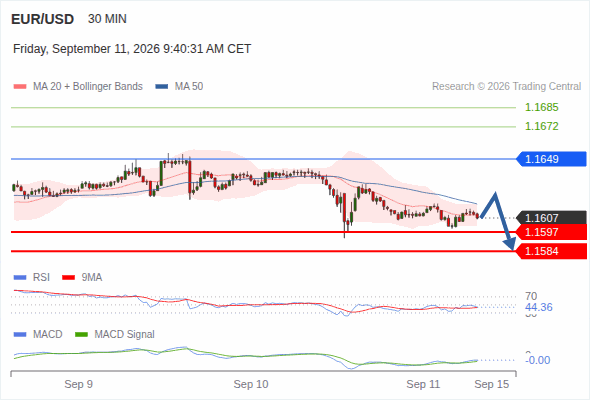Click the Sep 9 axis date
The image size is (590, 400).
point(78,384)
